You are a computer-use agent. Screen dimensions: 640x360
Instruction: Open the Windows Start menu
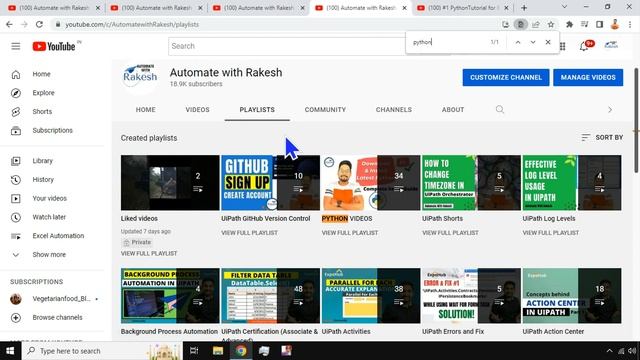10,351
